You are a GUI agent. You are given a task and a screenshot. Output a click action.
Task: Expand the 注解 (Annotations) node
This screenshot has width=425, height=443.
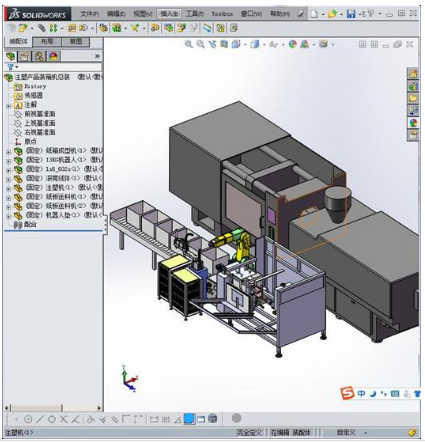pos(9,106)
